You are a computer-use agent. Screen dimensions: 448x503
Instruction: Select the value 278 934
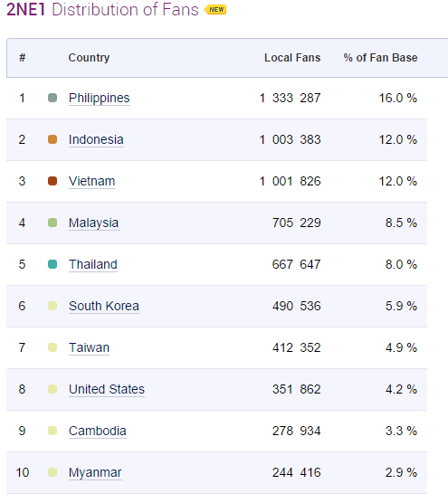point(297,431)
